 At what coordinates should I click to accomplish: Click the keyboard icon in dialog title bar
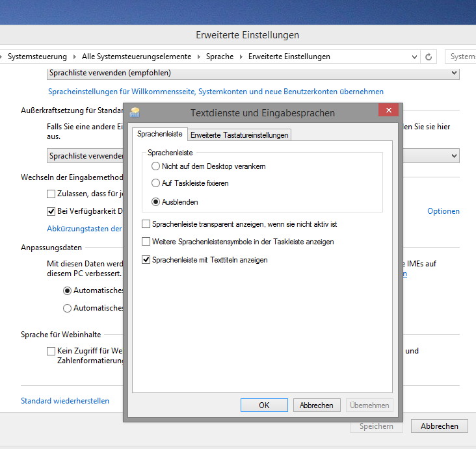pyautogui.click(x=135, y=112)
